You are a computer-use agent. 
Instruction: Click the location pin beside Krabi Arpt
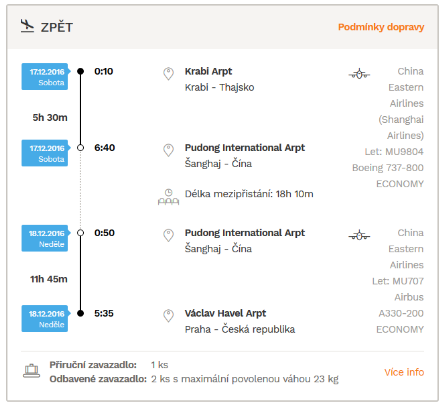pyautogui.click(x=168, y=74)
